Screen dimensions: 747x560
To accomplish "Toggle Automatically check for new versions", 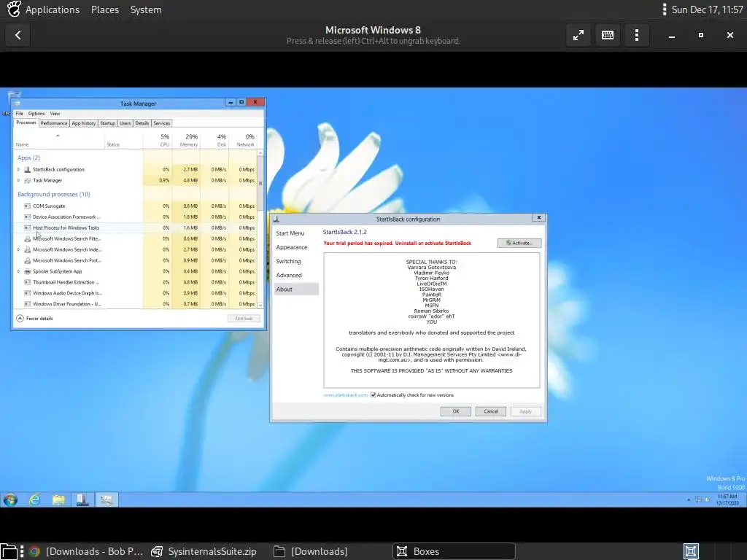I will [x=373, y=394].
